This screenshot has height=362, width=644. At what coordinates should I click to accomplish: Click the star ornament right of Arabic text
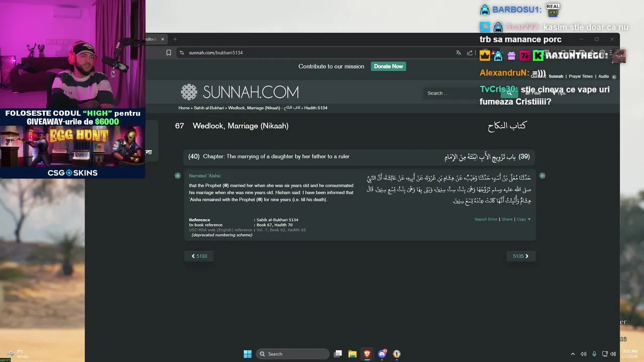point(542,175)
